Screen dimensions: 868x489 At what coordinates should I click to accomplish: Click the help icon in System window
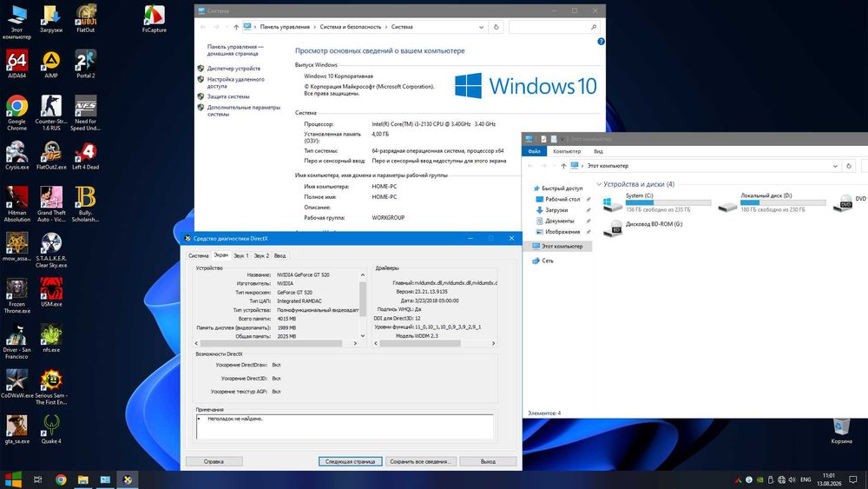pyautogui.click(x=602, y=42)
